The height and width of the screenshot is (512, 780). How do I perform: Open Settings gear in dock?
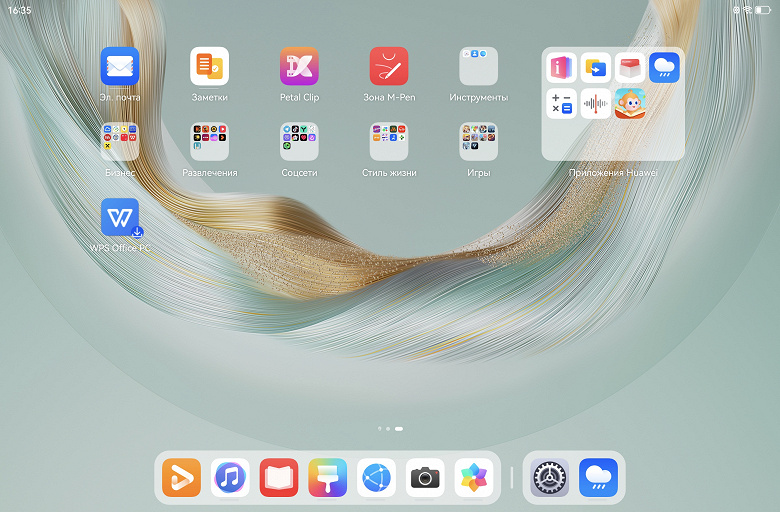(550, 478)
